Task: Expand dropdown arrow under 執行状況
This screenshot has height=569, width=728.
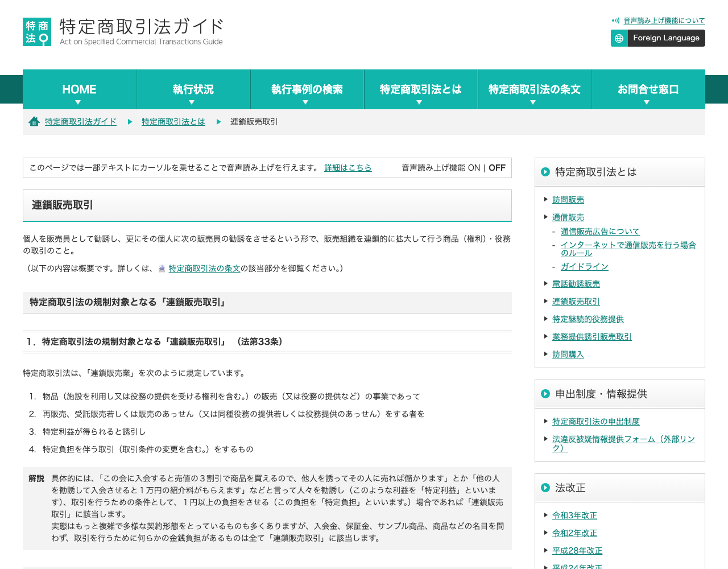Action: (192, 102)
